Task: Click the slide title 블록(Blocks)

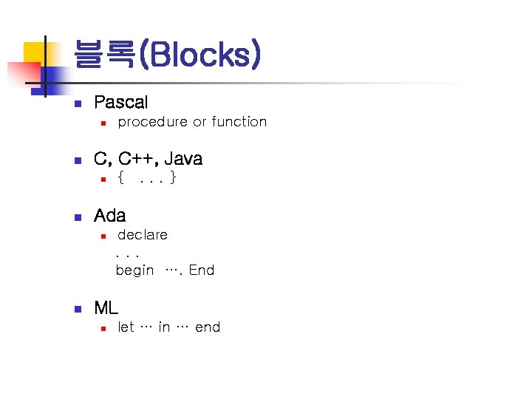Action: 167,55
